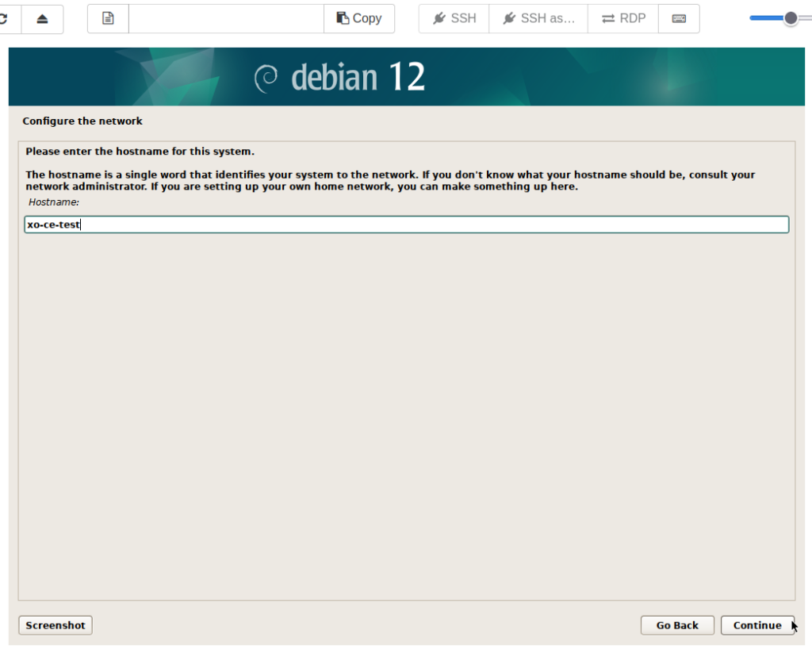Click the clipboard document icon

pos(108,18)
